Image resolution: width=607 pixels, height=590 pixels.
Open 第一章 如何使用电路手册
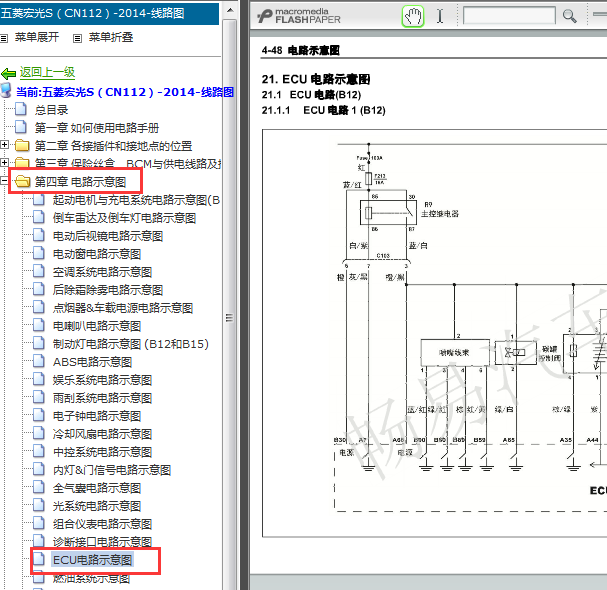click(97, 128)
